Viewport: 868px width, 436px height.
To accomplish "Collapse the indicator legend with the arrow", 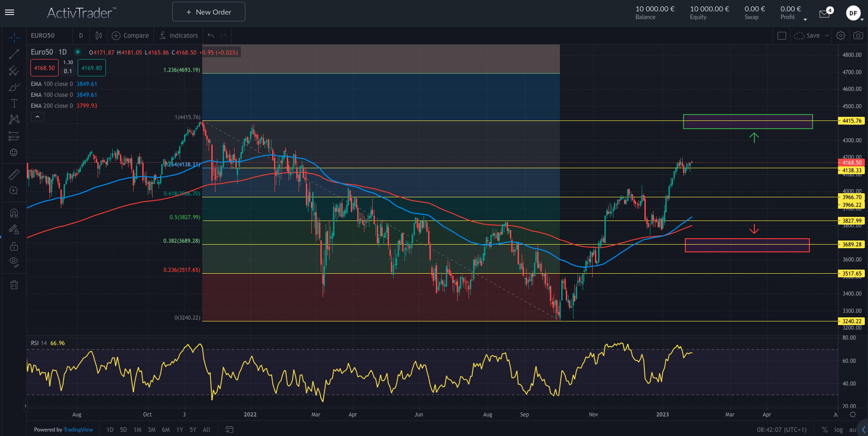I will pyautogui.click(x=37, y=116).
